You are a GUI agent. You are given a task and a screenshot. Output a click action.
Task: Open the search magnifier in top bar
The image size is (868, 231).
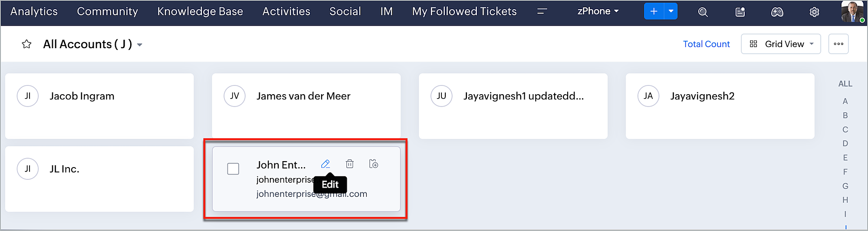(703, 12)
